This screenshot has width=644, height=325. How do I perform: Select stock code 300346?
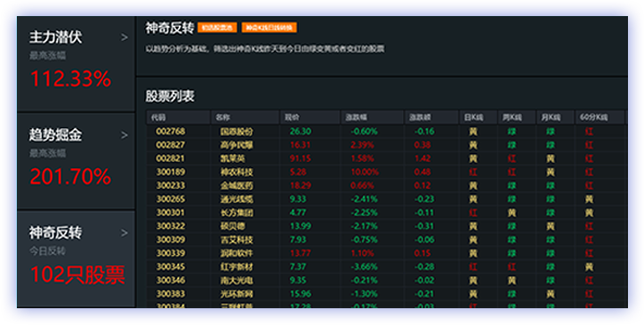pyautogui.click(x=171, y=280)
